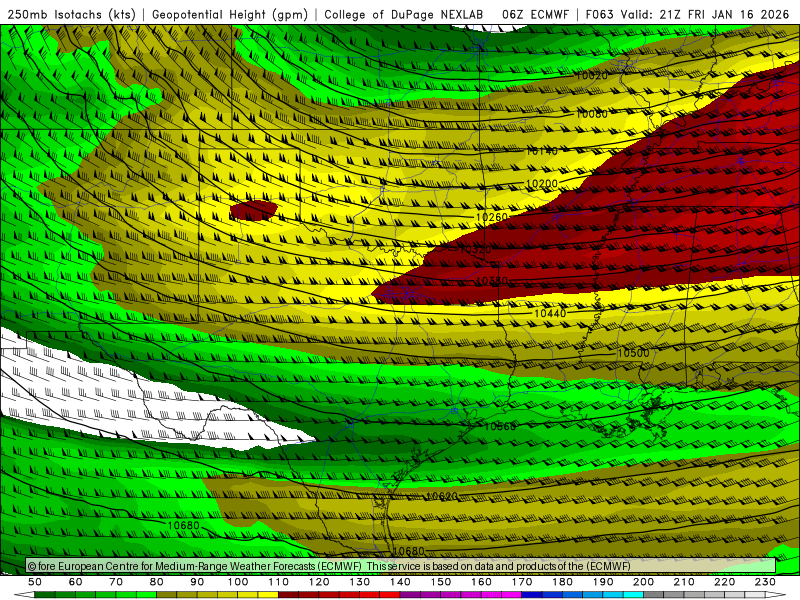800x600 pixels.
Task: Click color scale value 170
Action: pos(522,582)
